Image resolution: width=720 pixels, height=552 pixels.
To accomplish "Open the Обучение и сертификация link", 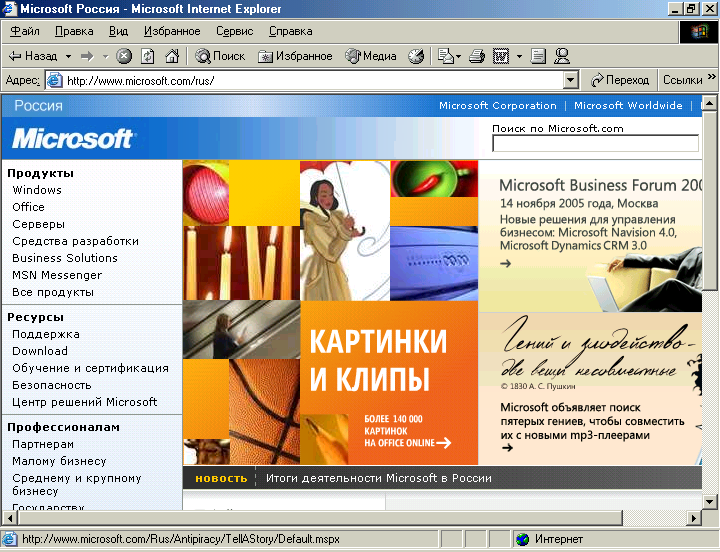I will coord(90,368).
